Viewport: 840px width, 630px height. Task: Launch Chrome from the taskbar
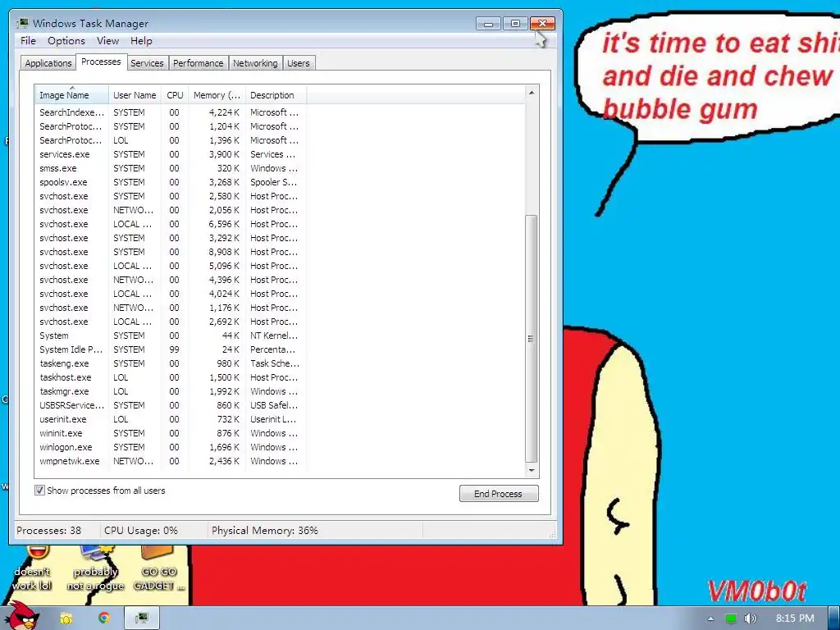(x=104, y=619)
